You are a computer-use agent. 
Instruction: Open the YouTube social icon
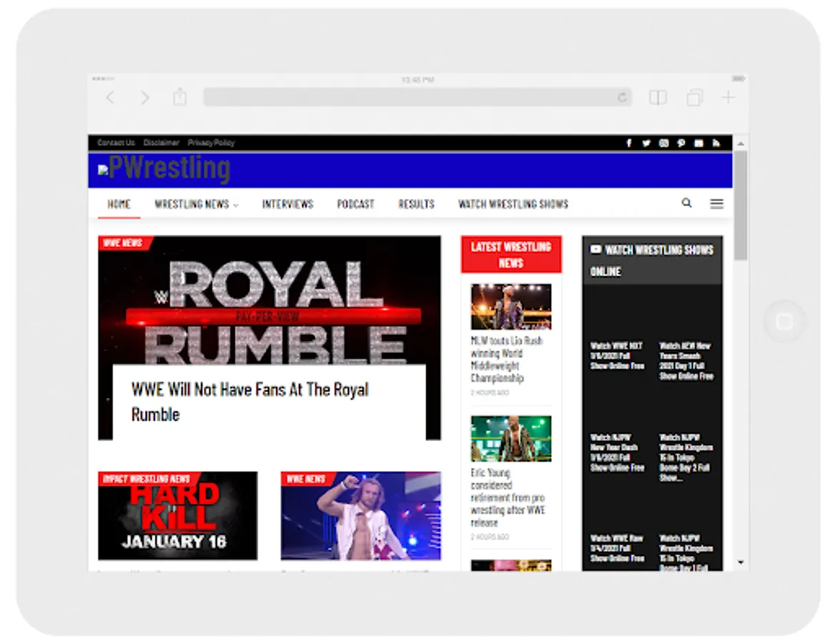[698, 143]
